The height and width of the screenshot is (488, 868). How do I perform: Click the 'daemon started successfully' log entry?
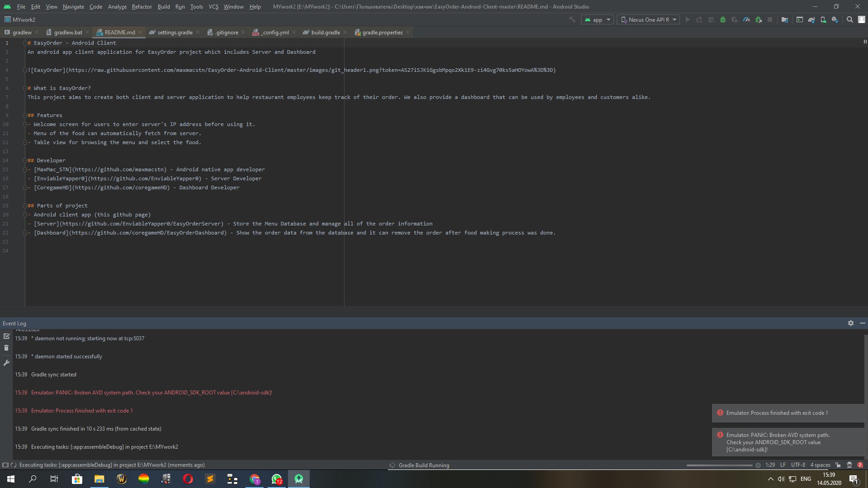point(66,357)
